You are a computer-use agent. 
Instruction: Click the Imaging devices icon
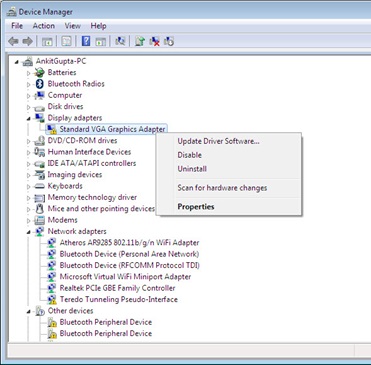tap(40, 175)
